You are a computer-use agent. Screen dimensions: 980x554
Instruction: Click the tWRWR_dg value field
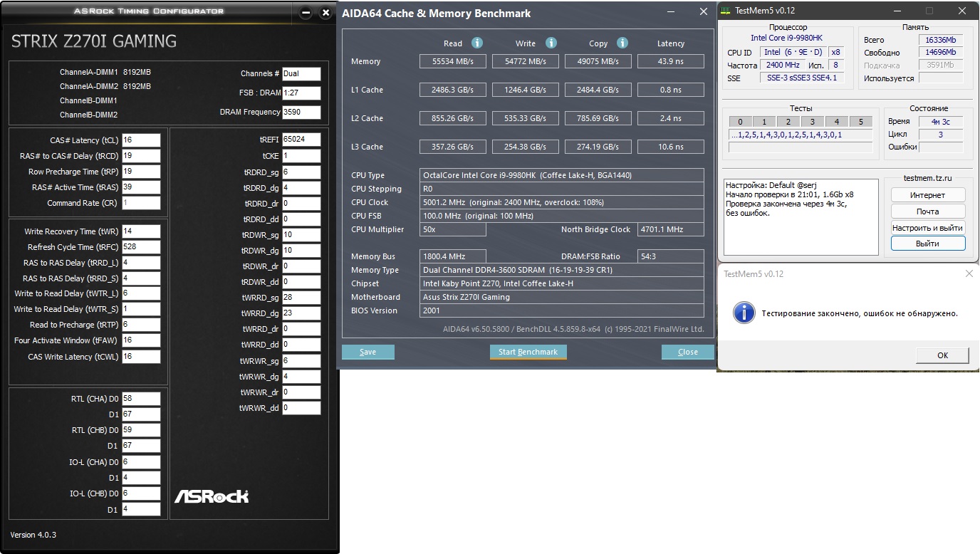pos(301,377)
